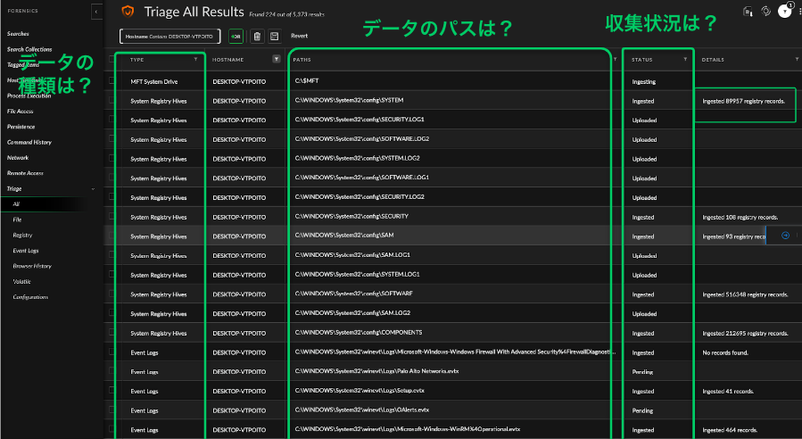Open the white filter circle with badge
Screen dimensions: 802x439
[784, 11]
